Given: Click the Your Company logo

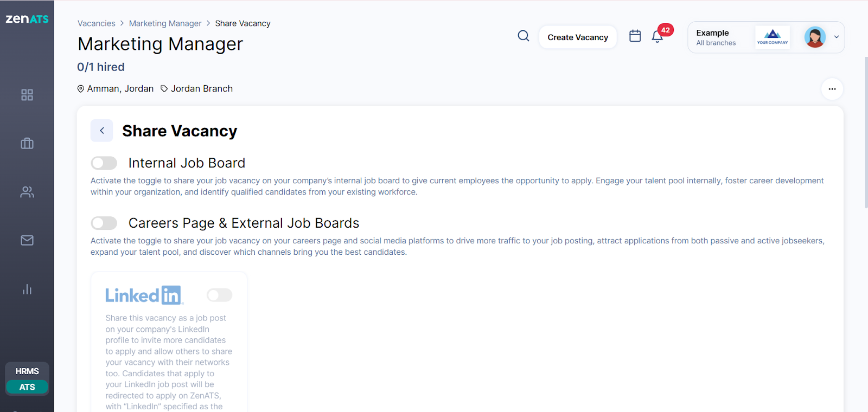Looking at the screenshot, I should click(773, 37).
